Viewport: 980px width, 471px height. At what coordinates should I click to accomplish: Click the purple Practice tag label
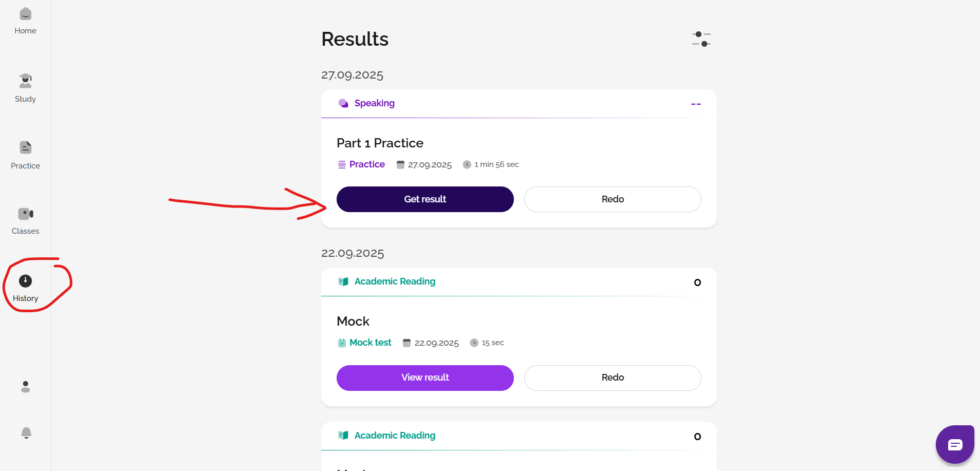(367, 164)
